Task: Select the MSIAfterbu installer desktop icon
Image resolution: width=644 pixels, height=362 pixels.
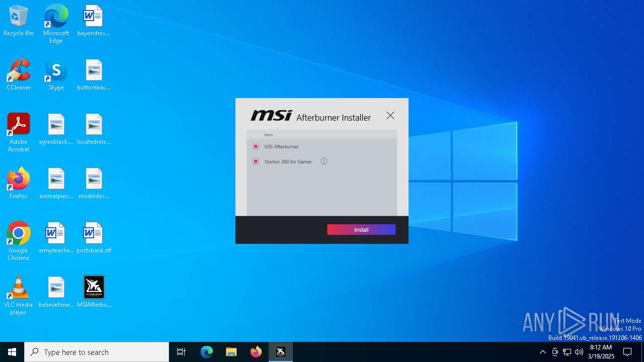Action: [x=94, y=292]
